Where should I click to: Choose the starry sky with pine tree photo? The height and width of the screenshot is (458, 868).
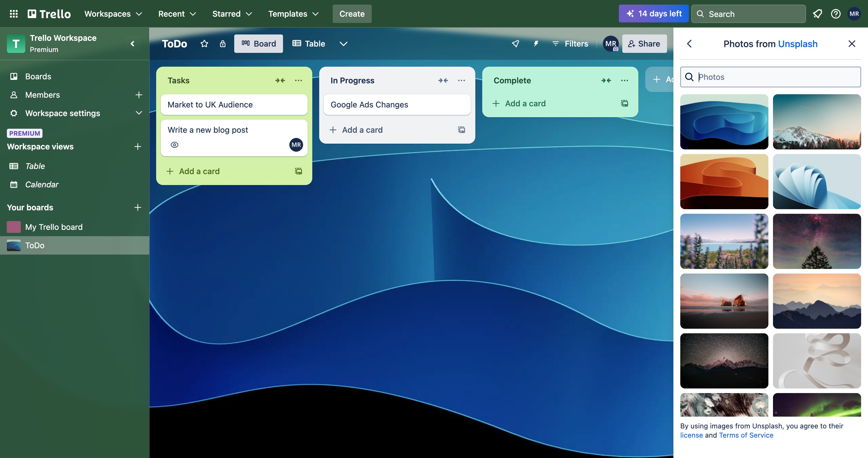point(817,241)
